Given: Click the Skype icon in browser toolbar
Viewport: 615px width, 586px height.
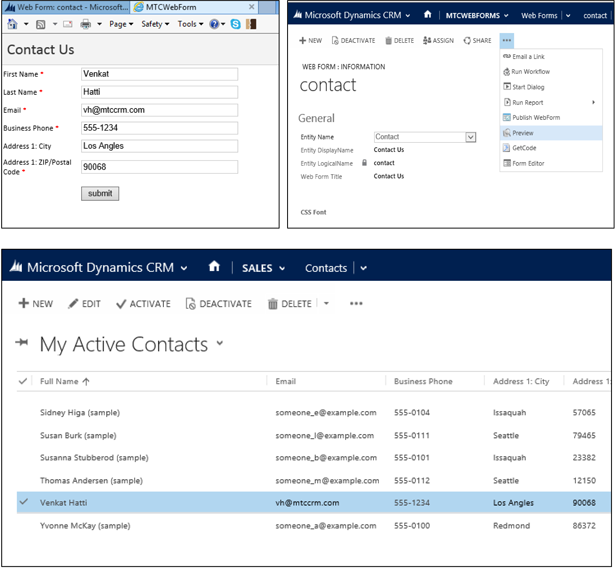Looking at the screenshot, I should 234,24.
